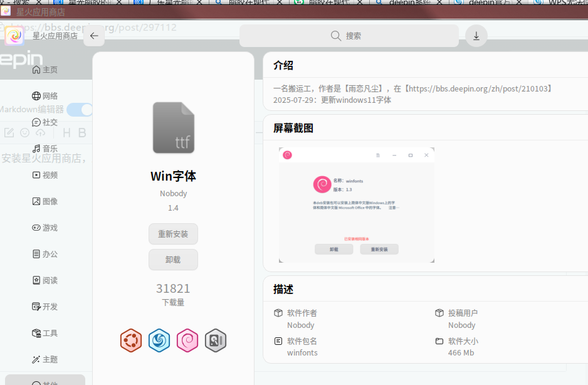Click the 软件作者 package icon
The image size is (588, 385).
click(x=278, y=313)
